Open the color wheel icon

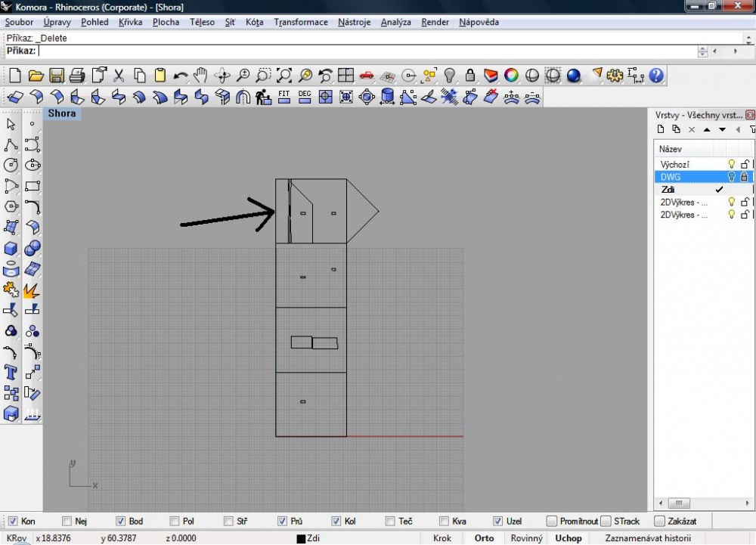tap(512, 75)
